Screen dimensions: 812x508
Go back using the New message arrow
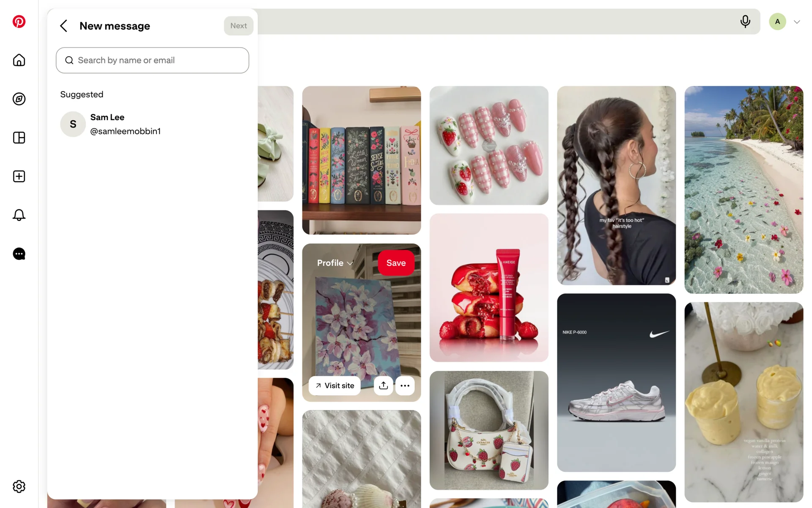(x=64, y=26)
